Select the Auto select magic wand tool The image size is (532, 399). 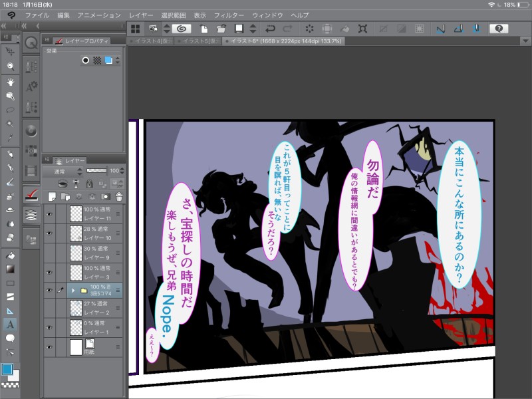[10, 124]
